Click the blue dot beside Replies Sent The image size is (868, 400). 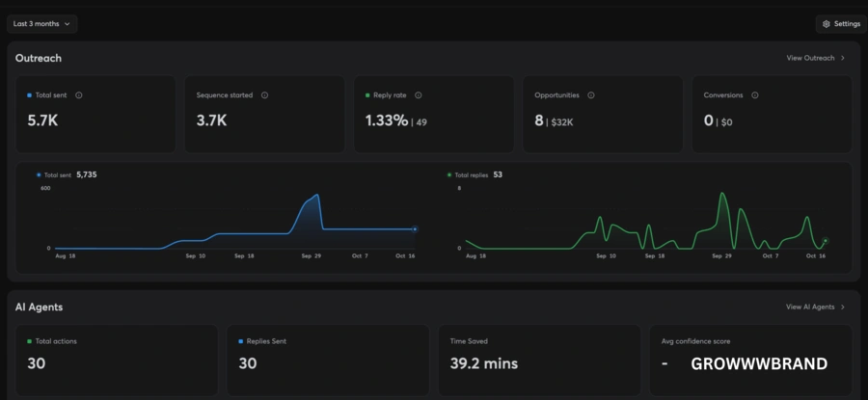[x=241, y=341]
